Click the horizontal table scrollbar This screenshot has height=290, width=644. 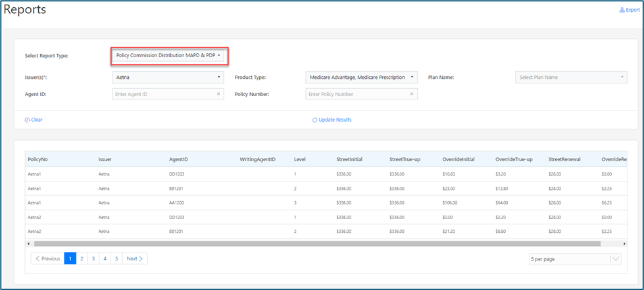[x=316, y=243]
